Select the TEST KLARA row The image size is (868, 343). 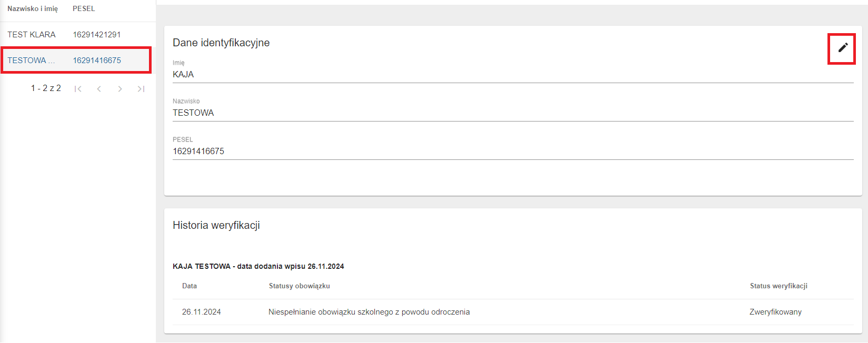(32, 35)
